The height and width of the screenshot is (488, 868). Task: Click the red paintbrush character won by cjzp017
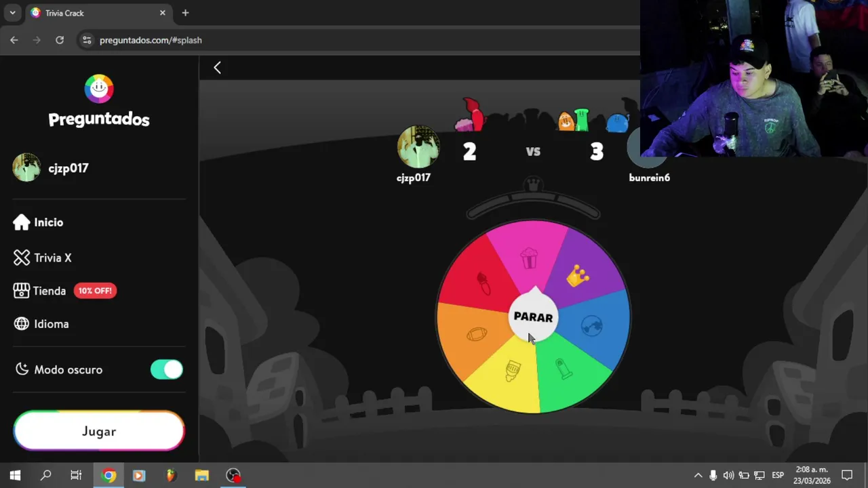pyautogui.click(x=474, y=114)
